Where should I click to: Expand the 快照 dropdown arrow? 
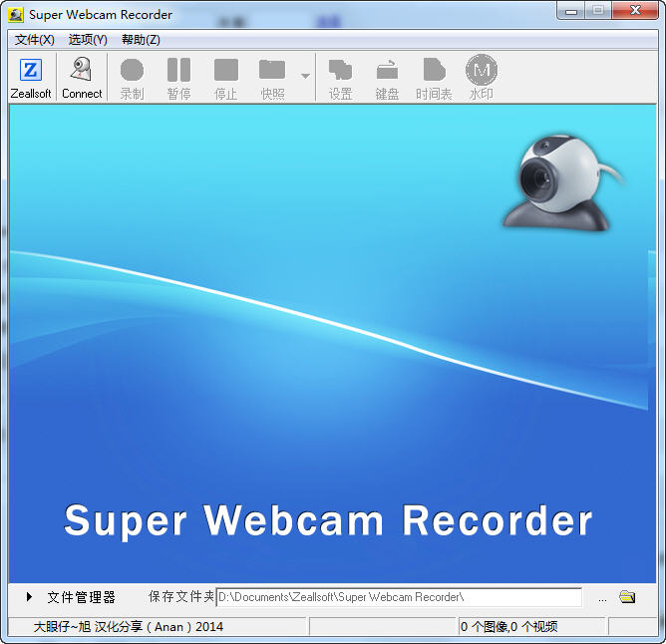[305, 76]
